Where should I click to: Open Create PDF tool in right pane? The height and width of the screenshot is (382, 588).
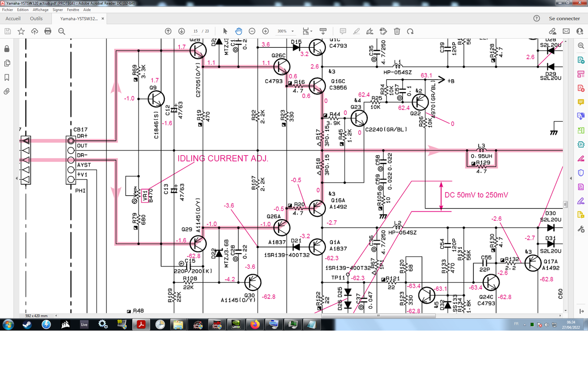click(581, 88)
